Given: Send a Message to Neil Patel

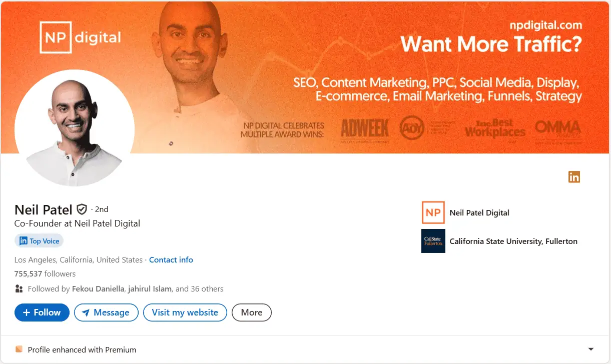Looking at the screenshot, I should click(x=106, y=312).
